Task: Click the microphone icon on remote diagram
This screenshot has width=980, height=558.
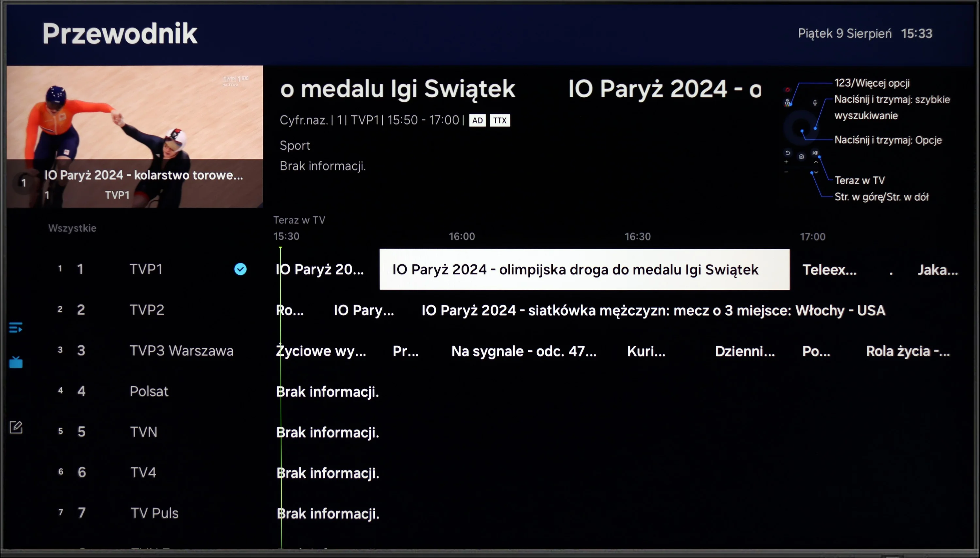Action: pos(815,102)
